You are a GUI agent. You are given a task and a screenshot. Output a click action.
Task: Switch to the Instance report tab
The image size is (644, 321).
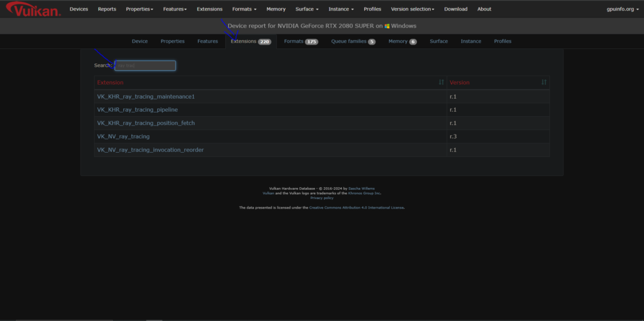coord(471,41)
